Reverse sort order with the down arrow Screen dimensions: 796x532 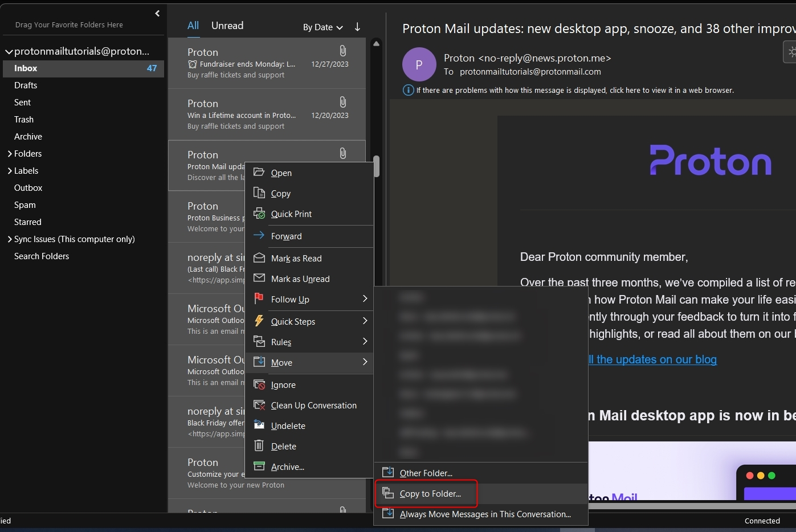pos(357,27)
